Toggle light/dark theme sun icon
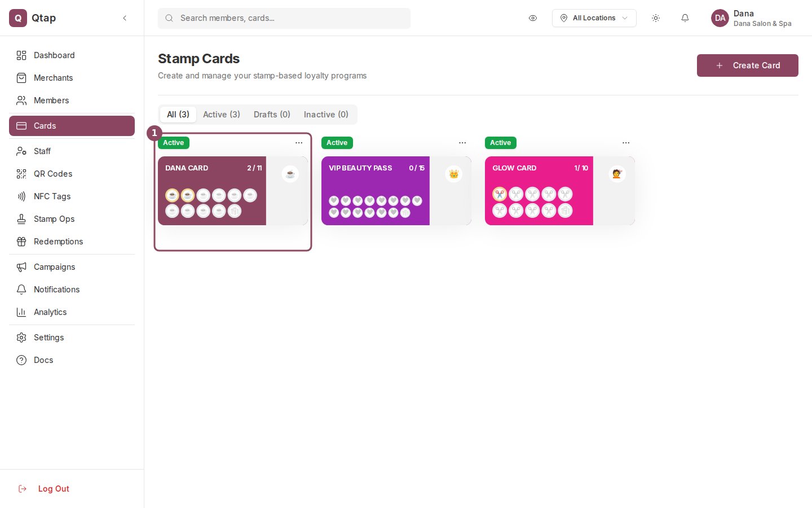The image size is (812, 508). (656, 18)
